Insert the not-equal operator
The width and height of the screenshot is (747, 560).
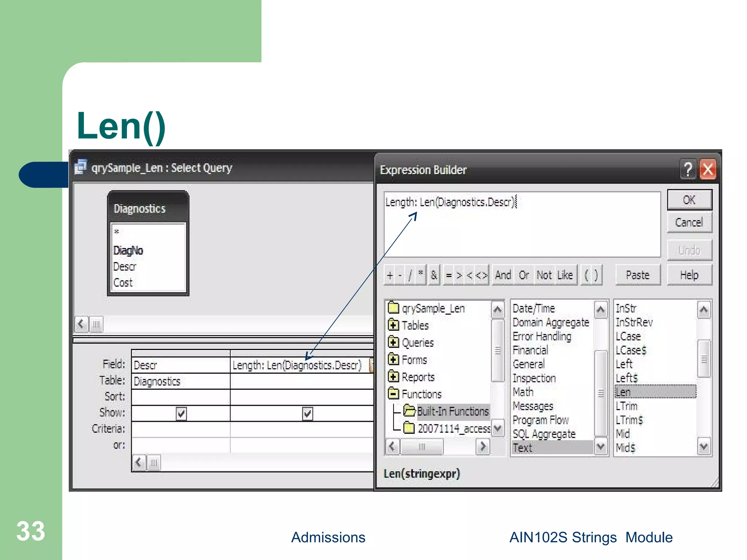pyautogui.click(x=481, y=275)
